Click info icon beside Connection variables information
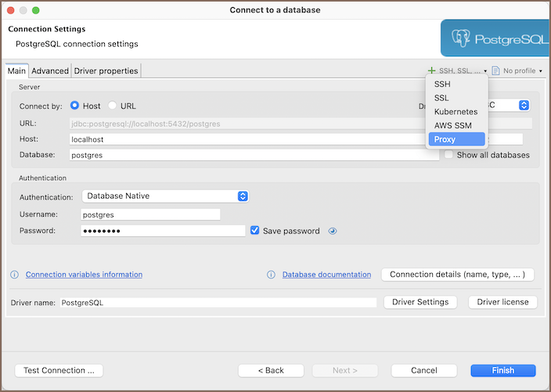Image resolution: width=551 pixels, height=392 pixels. click(14, 275)
